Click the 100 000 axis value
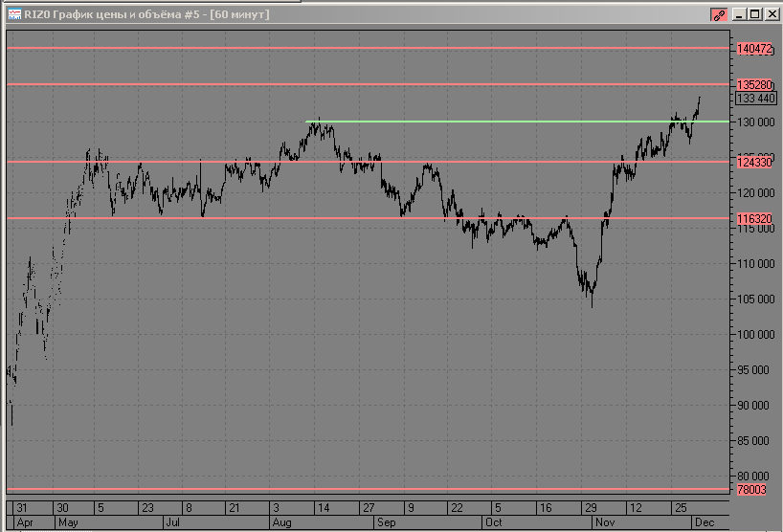This screenshot has height=532, width=783. (x=756, y=335)
